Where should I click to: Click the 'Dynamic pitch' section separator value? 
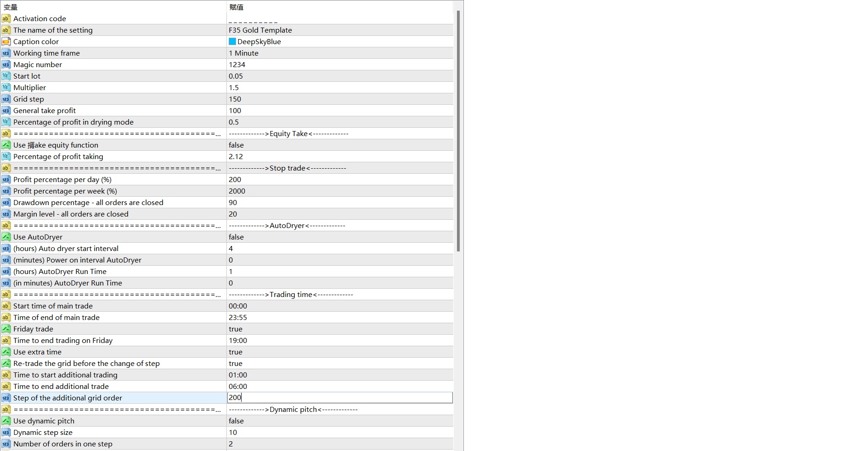pos(293,409)
